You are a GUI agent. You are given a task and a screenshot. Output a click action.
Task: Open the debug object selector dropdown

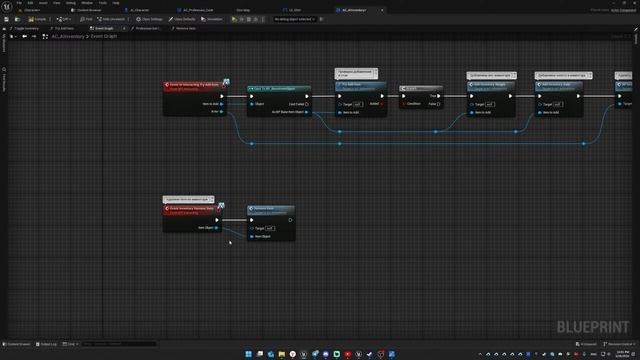[294, 19]
